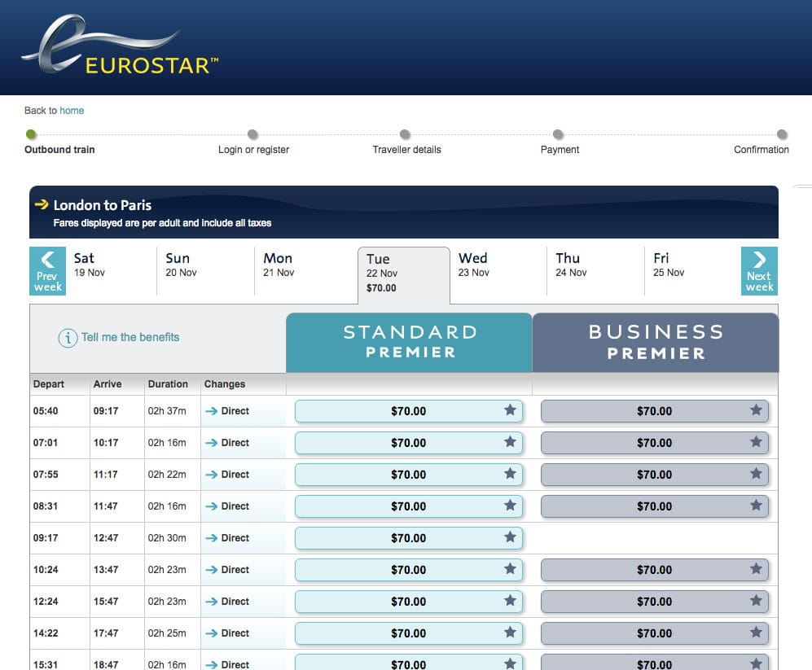Click star on 12:24 Business Premier fare
Viewport: 812px width, 670px height.
click(x=756, y=600)
